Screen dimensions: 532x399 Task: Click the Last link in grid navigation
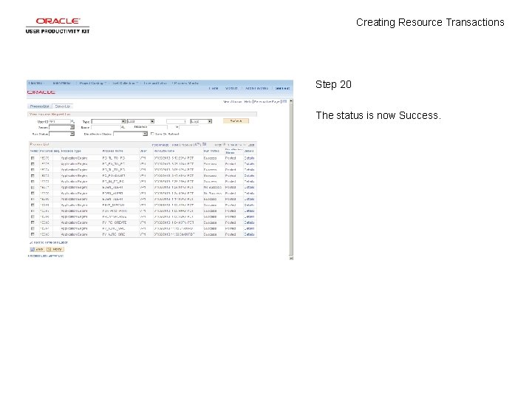(x=251, y=145)
